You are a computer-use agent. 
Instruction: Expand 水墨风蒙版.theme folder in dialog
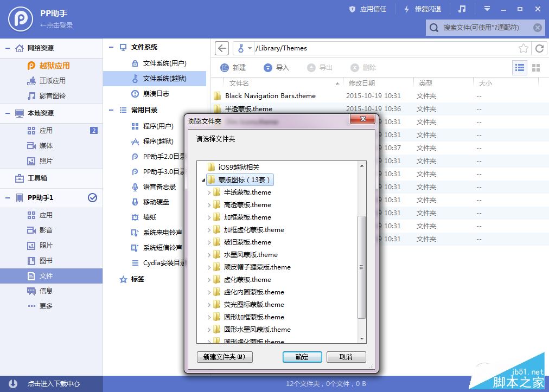(209, 255)
